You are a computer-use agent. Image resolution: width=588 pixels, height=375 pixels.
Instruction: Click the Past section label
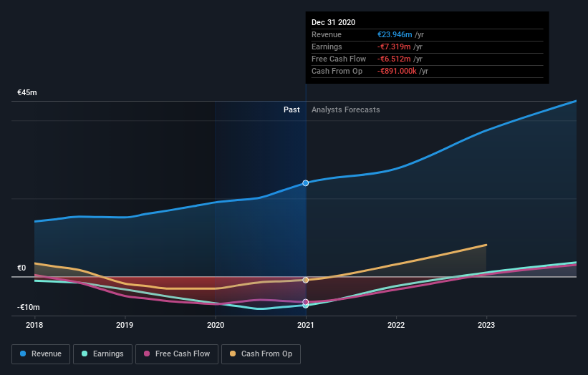click(291, 109)
